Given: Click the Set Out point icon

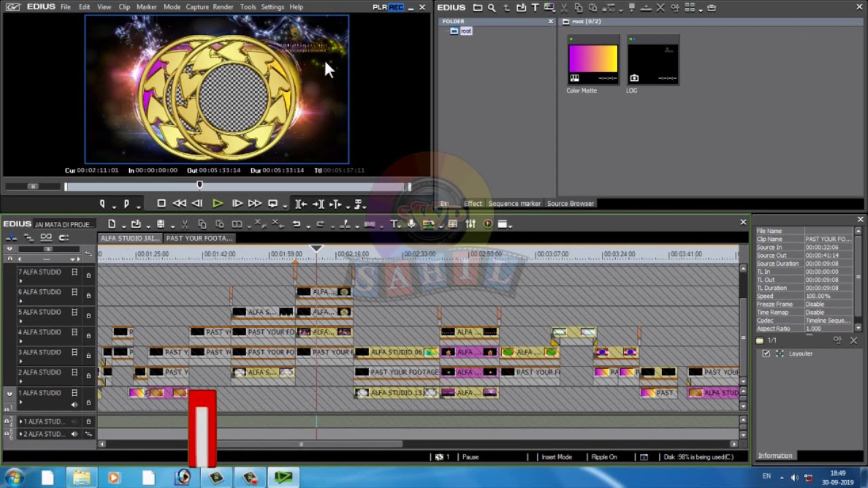Looking at the screenshot, I should [126, 203].
